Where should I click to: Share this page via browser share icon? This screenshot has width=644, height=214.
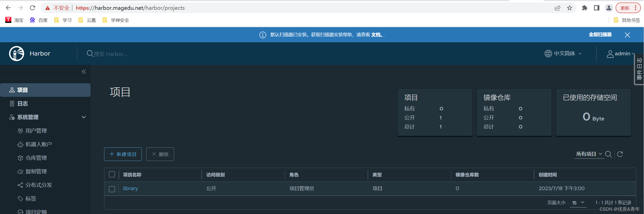click(557, 8)
